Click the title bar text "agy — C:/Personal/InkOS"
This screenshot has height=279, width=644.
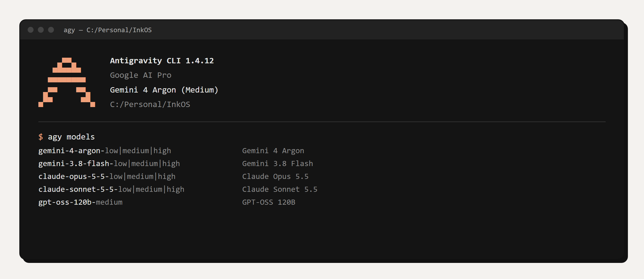click(x=108, y=30)
